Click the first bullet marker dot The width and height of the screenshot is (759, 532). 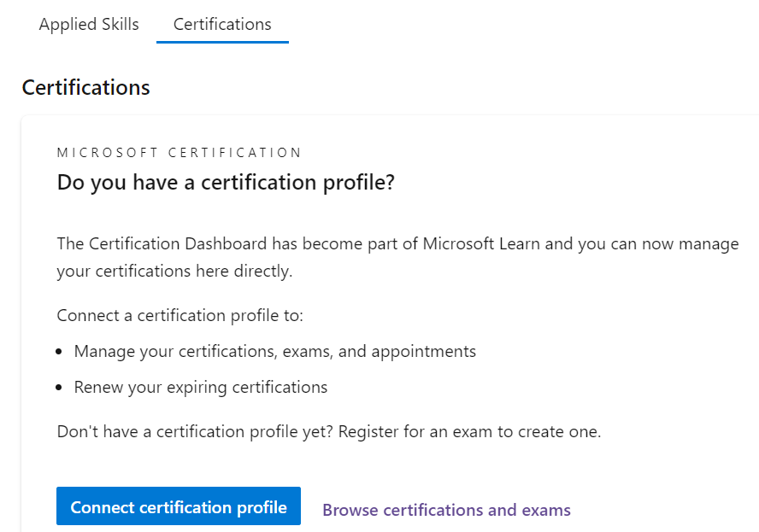tap(59, 351)
